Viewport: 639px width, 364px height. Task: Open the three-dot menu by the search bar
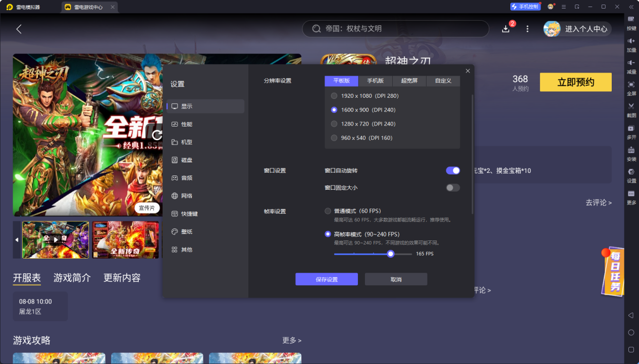527,29
